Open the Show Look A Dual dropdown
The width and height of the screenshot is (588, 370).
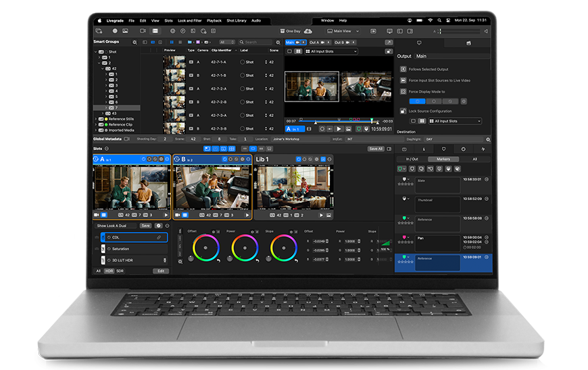(x=116, y=225)
